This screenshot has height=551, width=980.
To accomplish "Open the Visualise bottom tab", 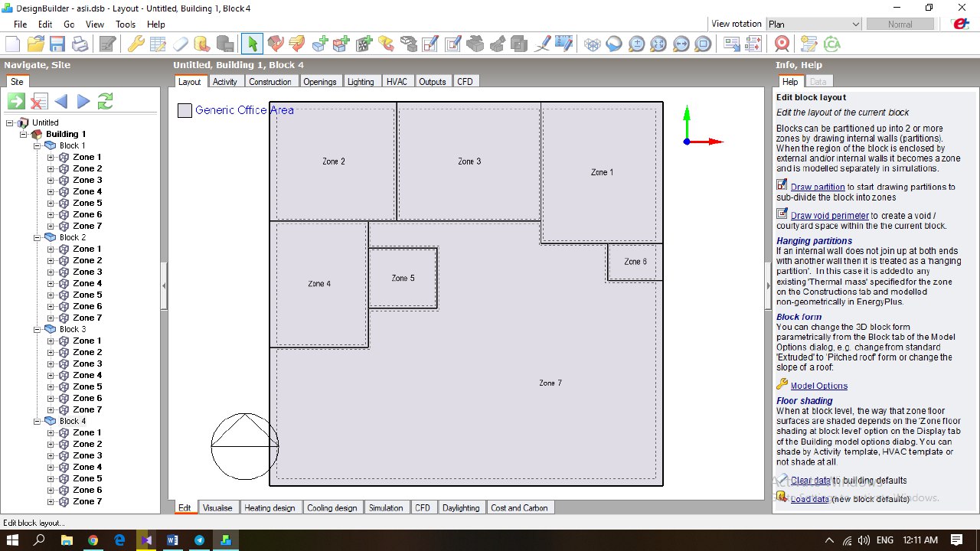I will point(217,507).
